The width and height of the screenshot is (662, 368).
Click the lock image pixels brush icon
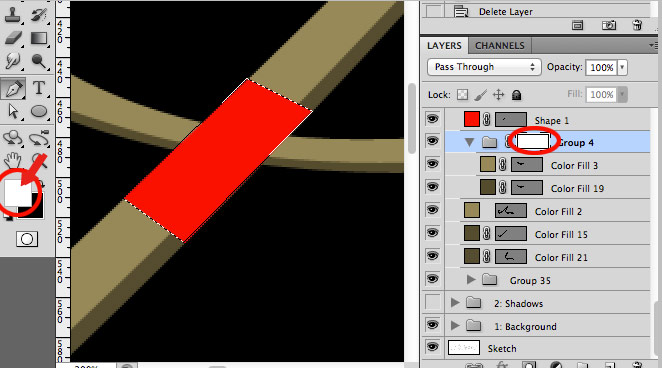click(480, 95)
